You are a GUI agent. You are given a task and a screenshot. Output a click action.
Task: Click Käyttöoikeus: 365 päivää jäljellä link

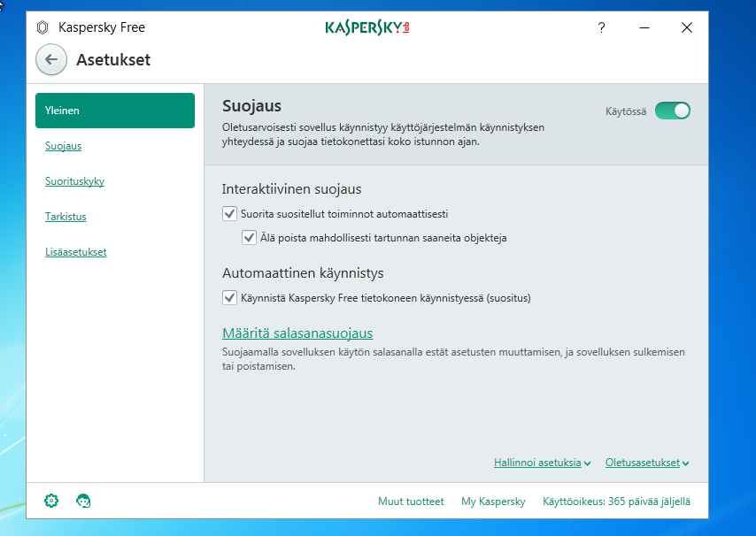[x=616, y=502]
